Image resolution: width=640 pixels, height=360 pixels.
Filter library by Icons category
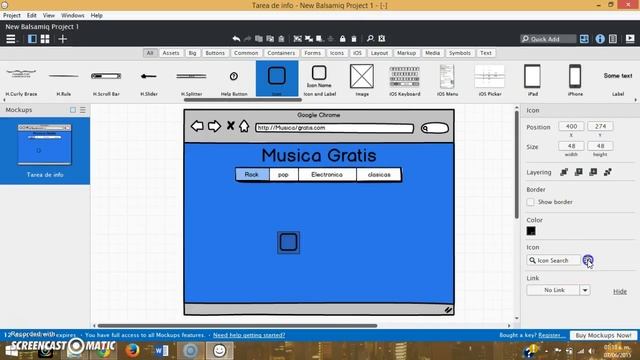[x=337, y=53]
